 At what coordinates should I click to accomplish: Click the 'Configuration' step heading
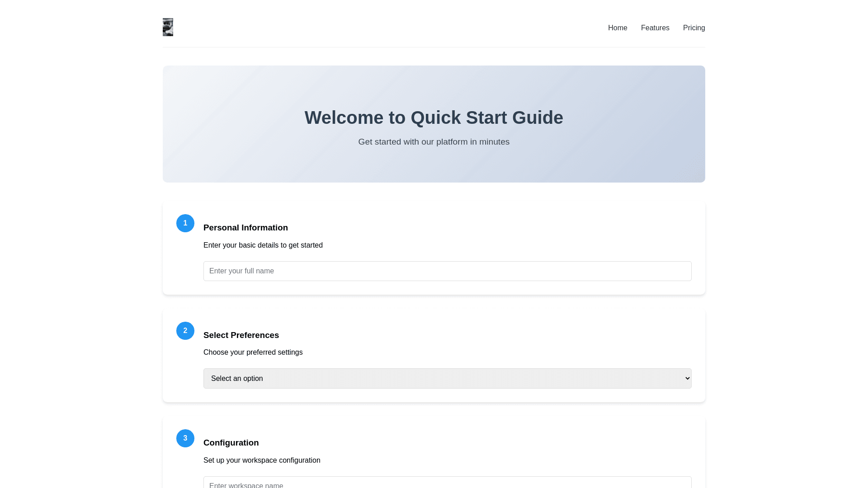pos(231,443)
